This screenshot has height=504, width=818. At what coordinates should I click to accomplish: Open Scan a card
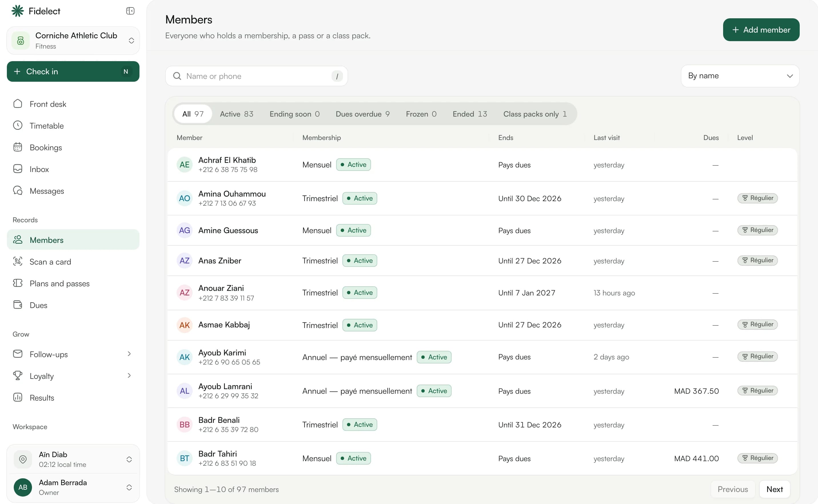click(x=73, y=262)
